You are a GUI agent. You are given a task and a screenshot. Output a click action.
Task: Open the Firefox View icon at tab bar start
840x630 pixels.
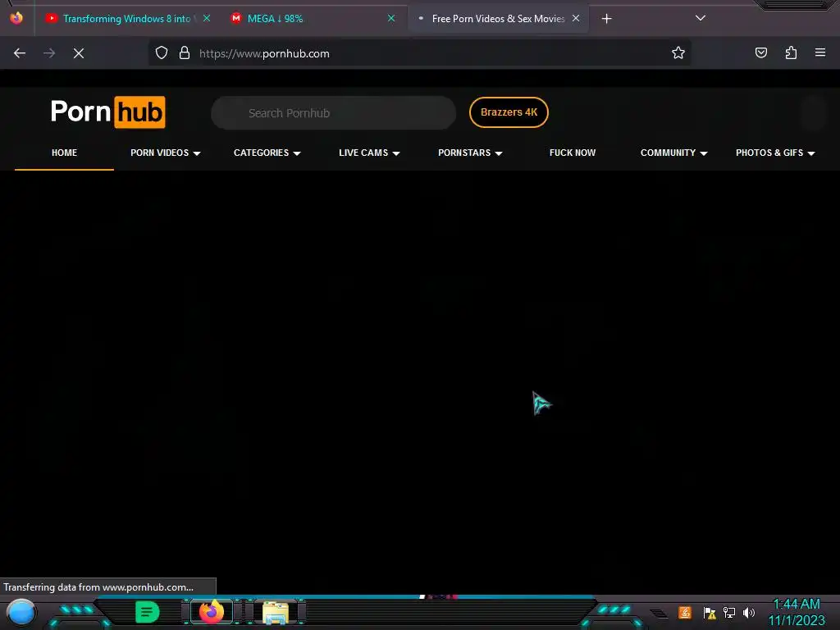click(x=16, y=18)
